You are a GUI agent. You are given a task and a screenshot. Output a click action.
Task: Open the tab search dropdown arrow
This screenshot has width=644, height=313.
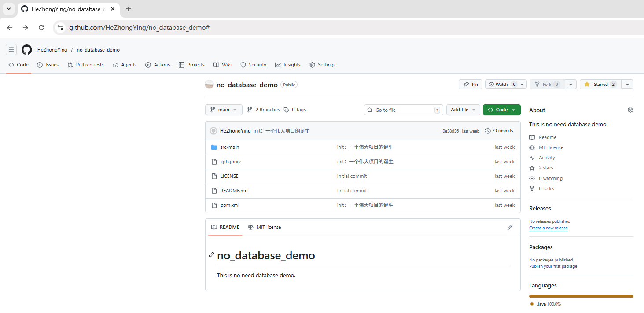8,9
